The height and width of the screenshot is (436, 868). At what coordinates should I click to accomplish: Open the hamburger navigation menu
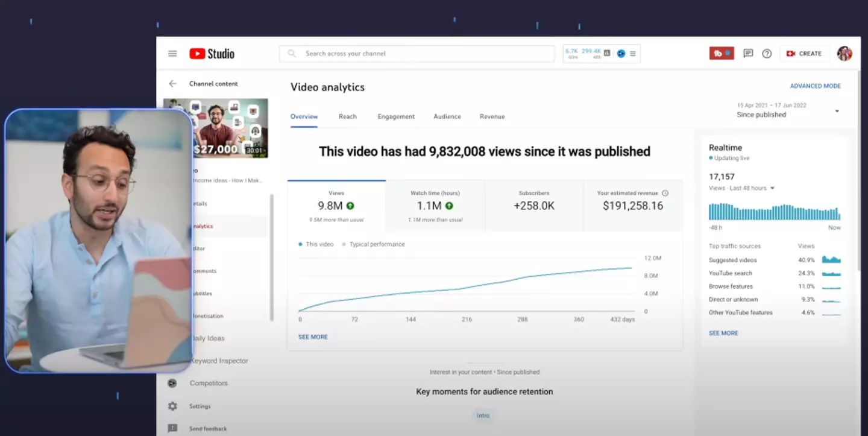point(172,54)
